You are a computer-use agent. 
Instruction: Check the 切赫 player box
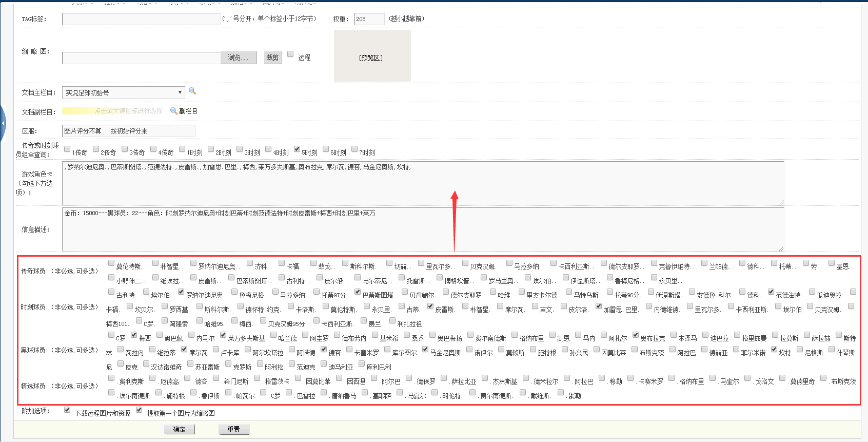tap(389, 263)
